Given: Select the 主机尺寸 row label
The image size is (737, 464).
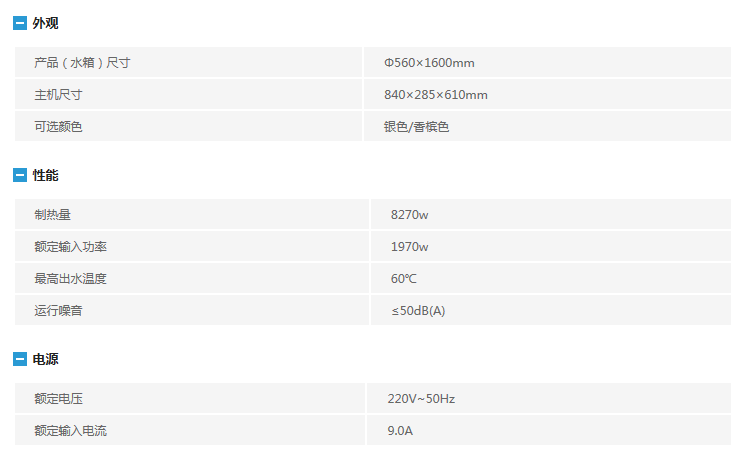Looking at the screenshot, I should [x=58, y=95].
